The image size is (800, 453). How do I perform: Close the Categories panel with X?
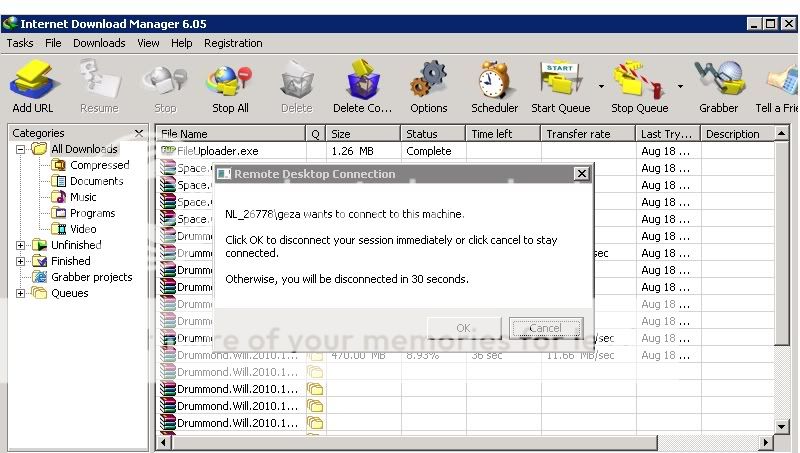click(x=139, y=133)
